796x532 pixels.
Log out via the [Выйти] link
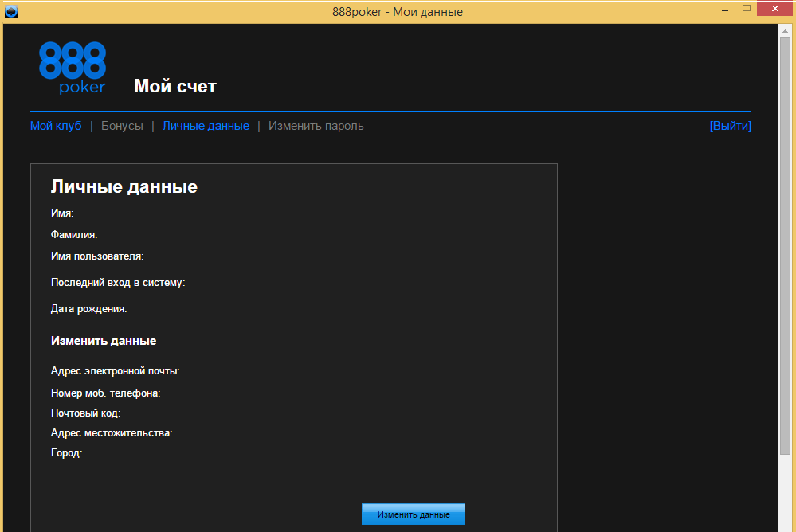[x=730, y=126]
